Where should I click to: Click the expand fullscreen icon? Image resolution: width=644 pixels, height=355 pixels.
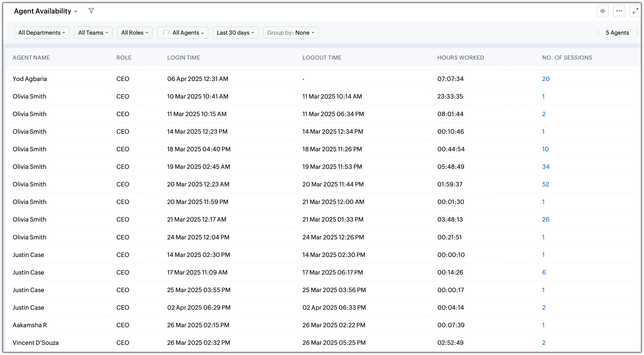(635, 11)
